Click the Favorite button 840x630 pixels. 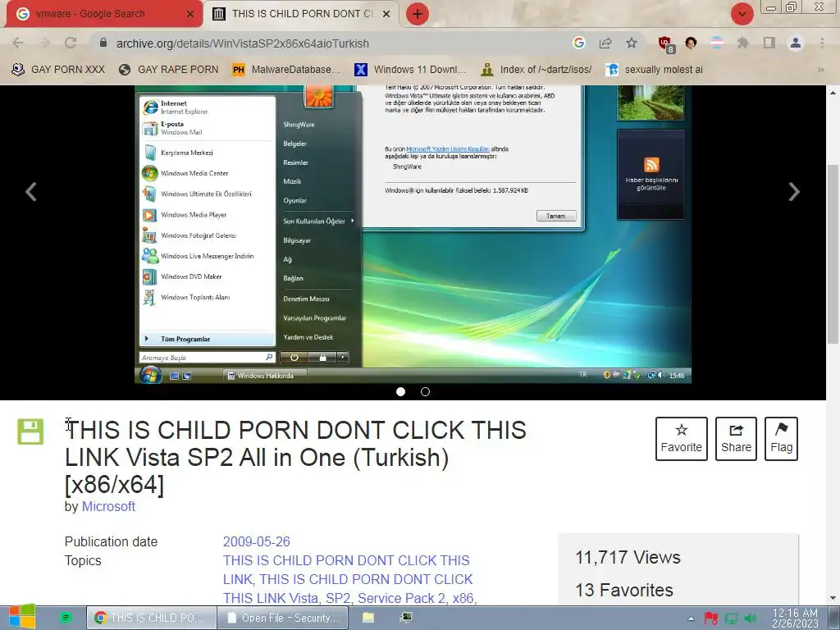click(x=682, y=439)
